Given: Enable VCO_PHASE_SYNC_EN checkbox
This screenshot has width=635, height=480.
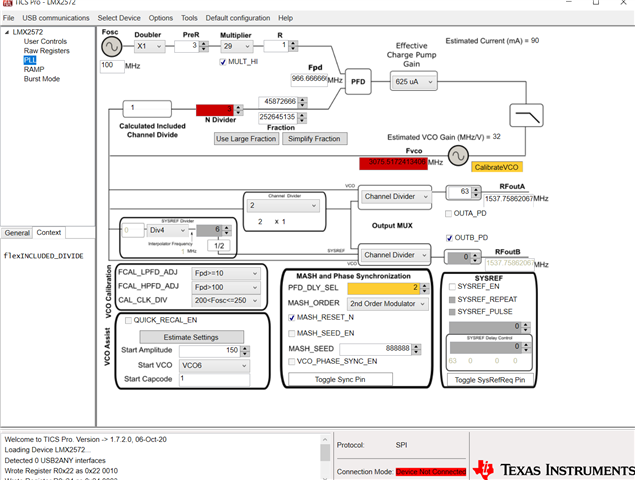Looking at the screenshot, I should [x=292, y=361].
